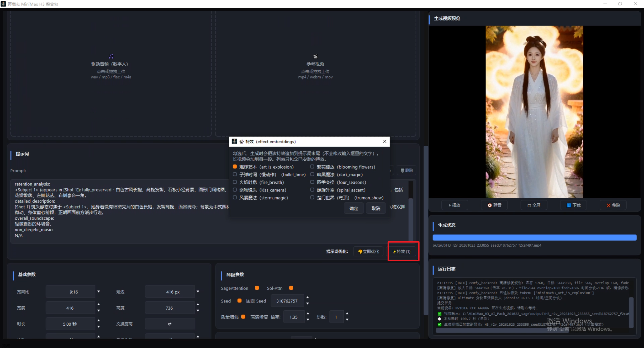
Task: Toggle the SageAttention switch
Action: (x=257, y=288)
